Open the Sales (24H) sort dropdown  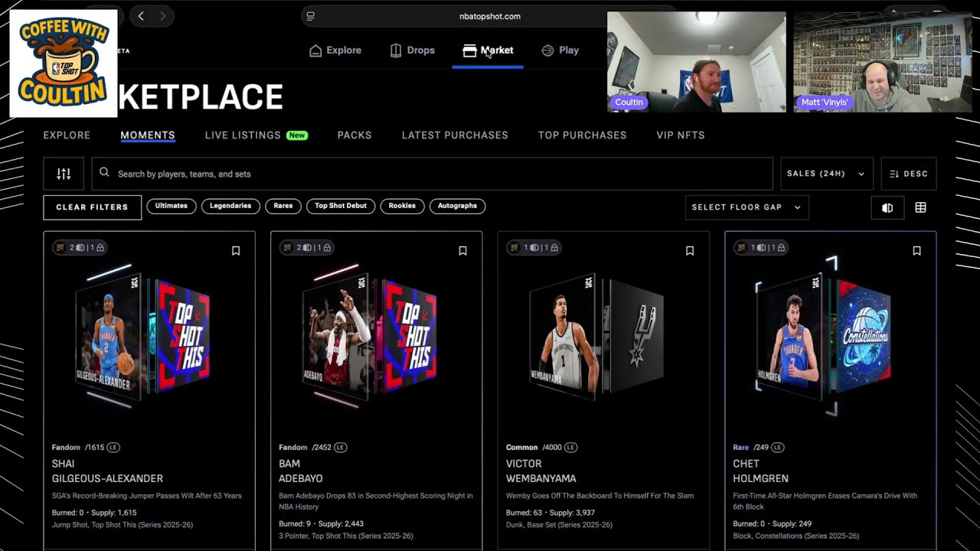point(826,174)
